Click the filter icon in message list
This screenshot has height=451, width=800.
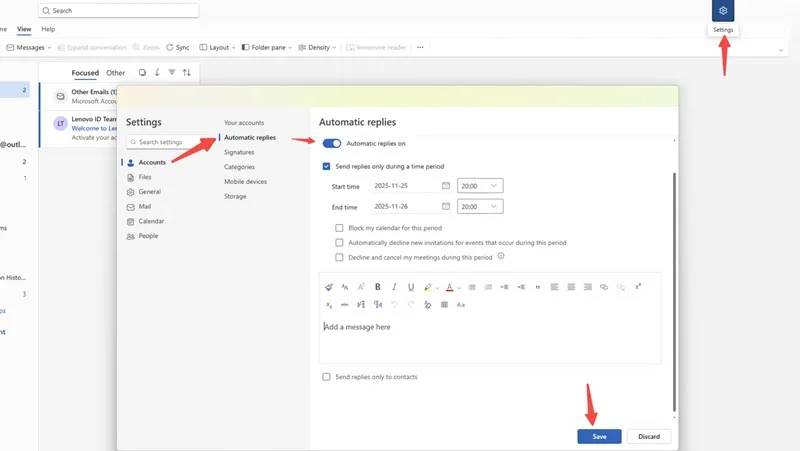[x=172, y=72]
